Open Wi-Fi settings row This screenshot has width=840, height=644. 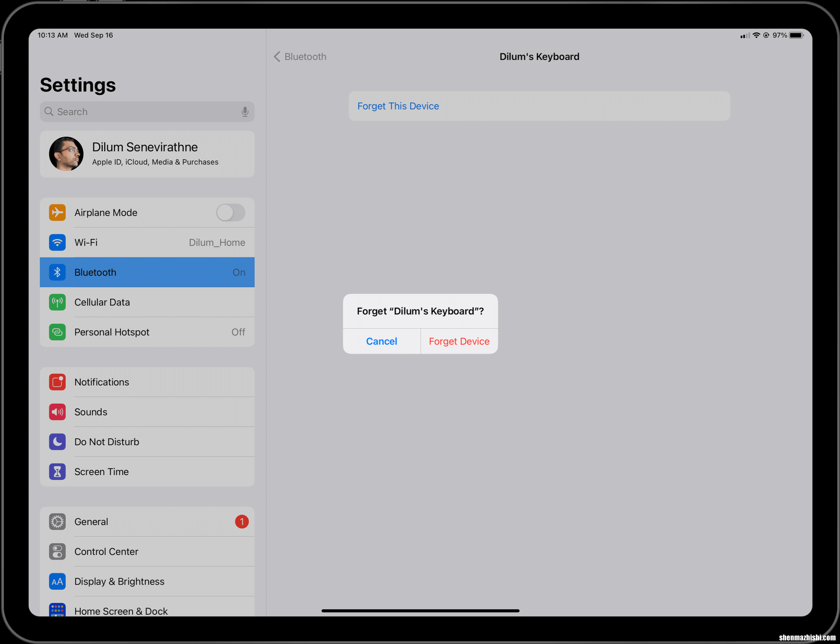[x=147, y=242]
